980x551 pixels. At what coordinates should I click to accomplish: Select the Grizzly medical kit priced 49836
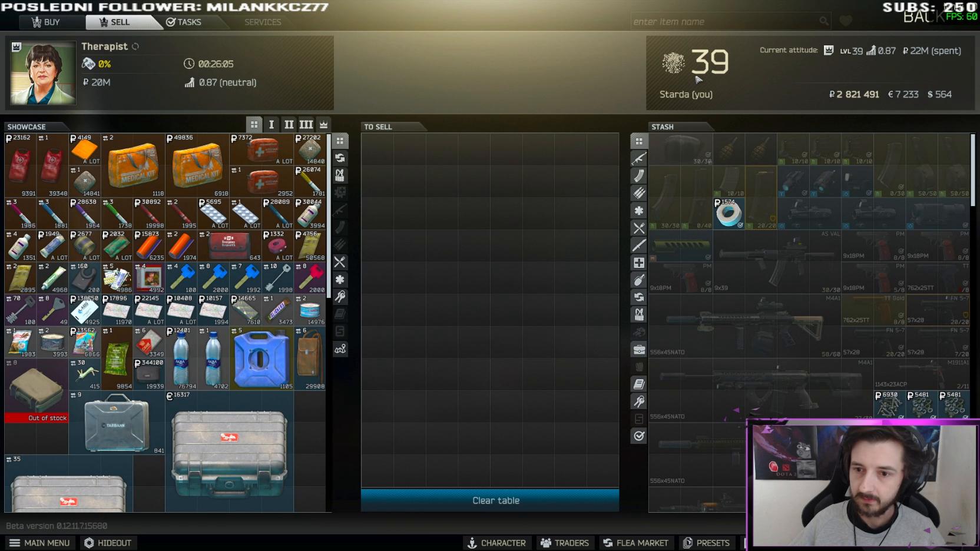point(197,165)
